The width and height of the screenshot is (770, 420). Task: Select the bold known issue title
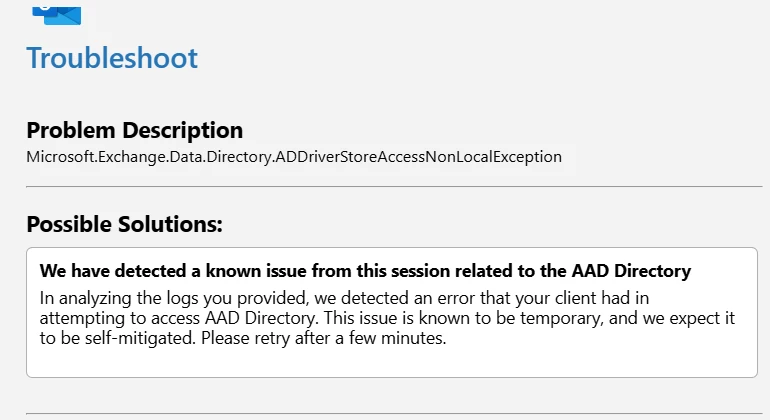(x=365, y=271)
